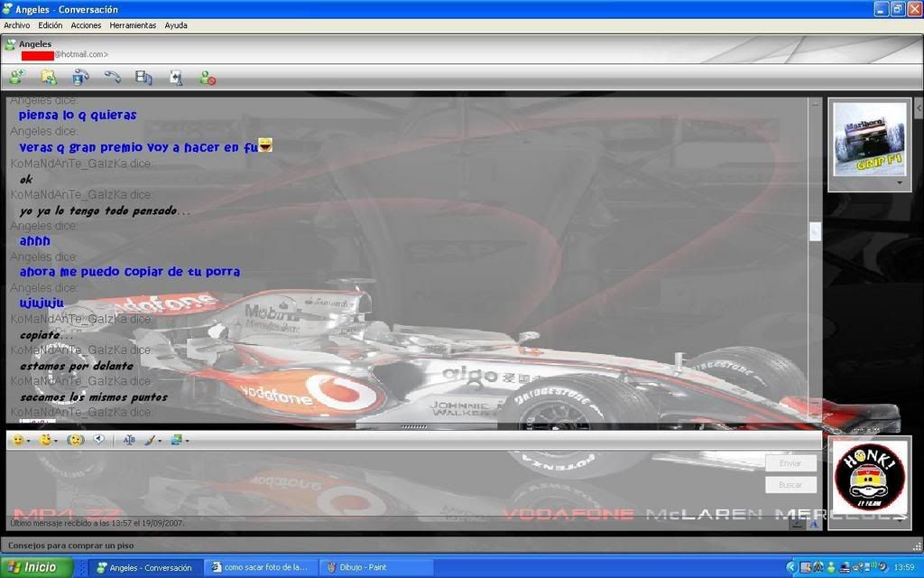Open my display picture menu arrow

[901, 520]
